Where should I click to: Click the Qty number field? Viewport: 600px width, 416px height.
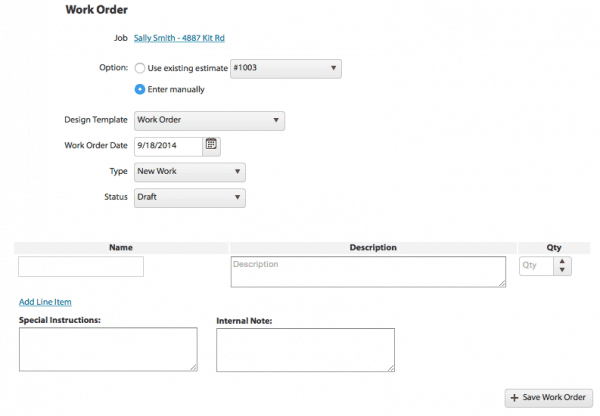click(x=536, y=266)
